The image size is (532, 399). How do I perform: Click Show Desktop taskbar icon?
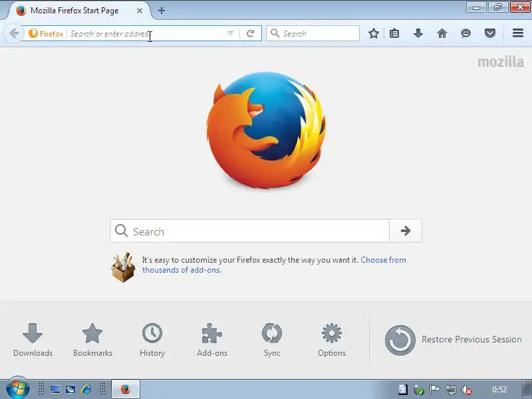click(x=55, y=389)
